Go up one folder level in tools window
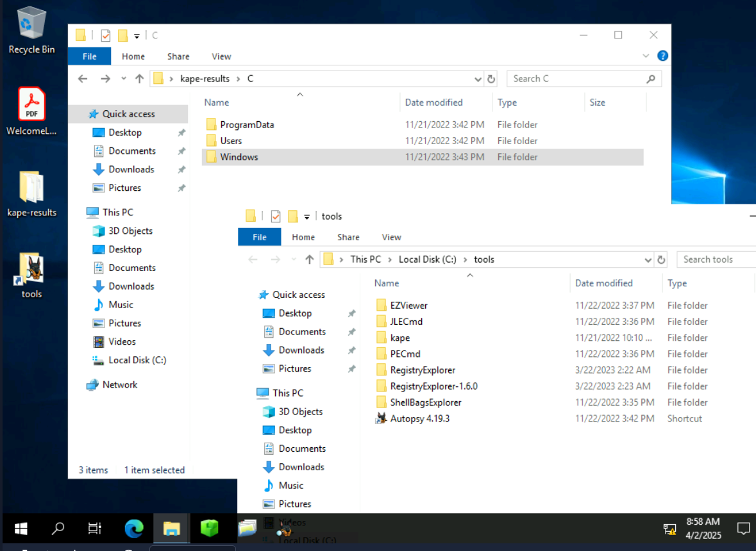The image size is (756, 551). (x=310, y=259)
